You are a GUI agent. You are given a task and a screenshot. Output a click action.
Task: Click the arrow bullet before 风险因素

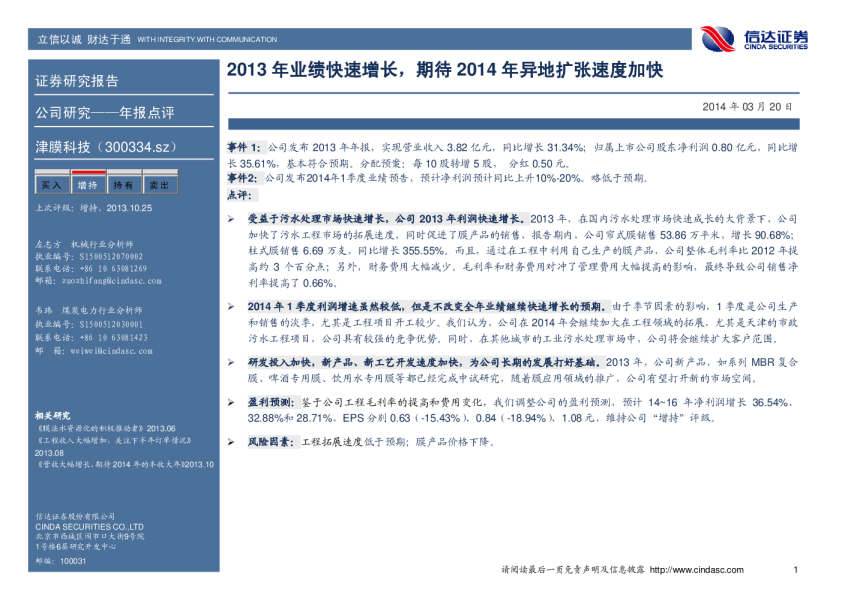point(231,440)
